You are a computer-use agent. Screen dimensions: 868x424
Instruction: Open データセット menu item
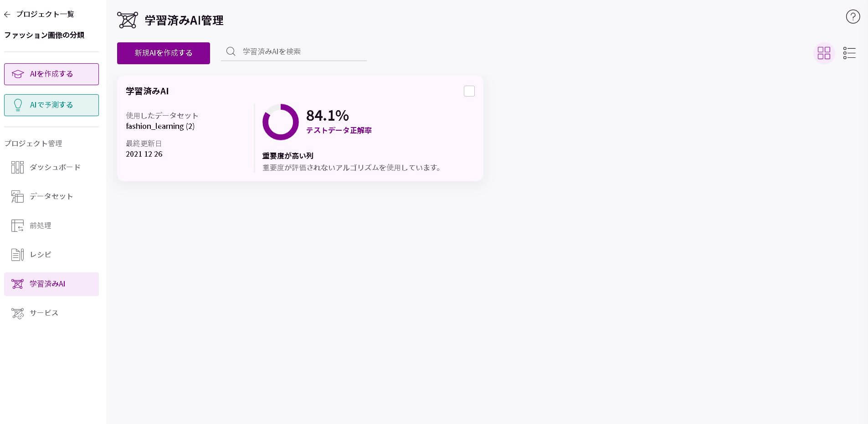tap(51, 196)
